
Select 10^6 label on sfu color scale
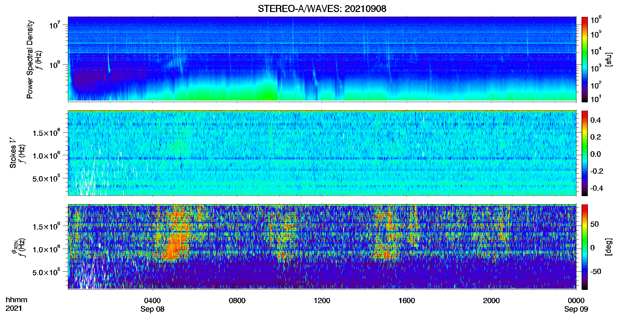pos(596,20)
